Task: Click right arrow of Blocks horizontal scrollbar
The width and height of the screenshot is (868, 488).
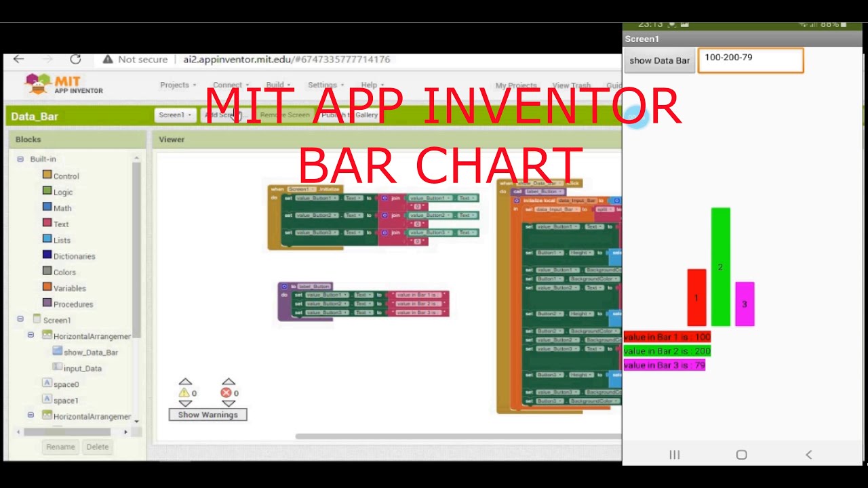Action: pos(125,432)
